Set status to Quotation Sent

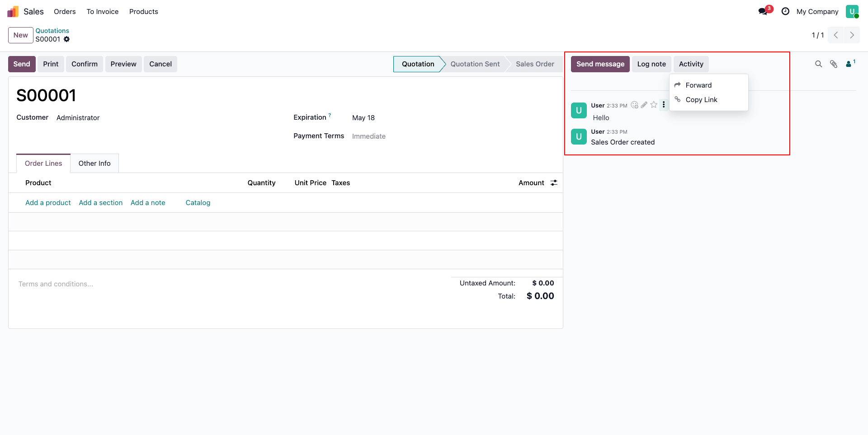click(475, 64)
